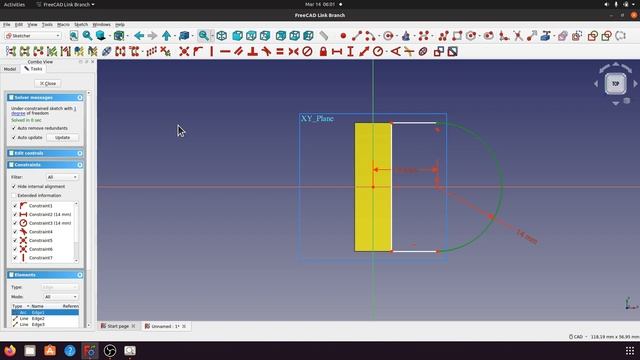Viewport: 640px width, 360px height.
Task: Apply the Coincident constraint
Action: click(x=184, y=52)
